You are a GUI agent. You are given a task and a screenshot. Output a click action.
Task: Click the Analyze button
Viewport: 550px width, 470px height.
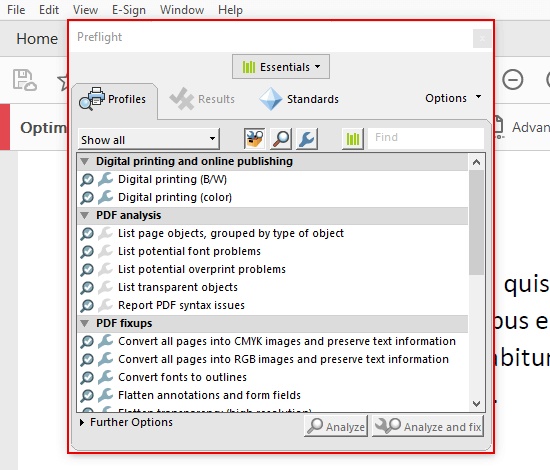[336, 426]
